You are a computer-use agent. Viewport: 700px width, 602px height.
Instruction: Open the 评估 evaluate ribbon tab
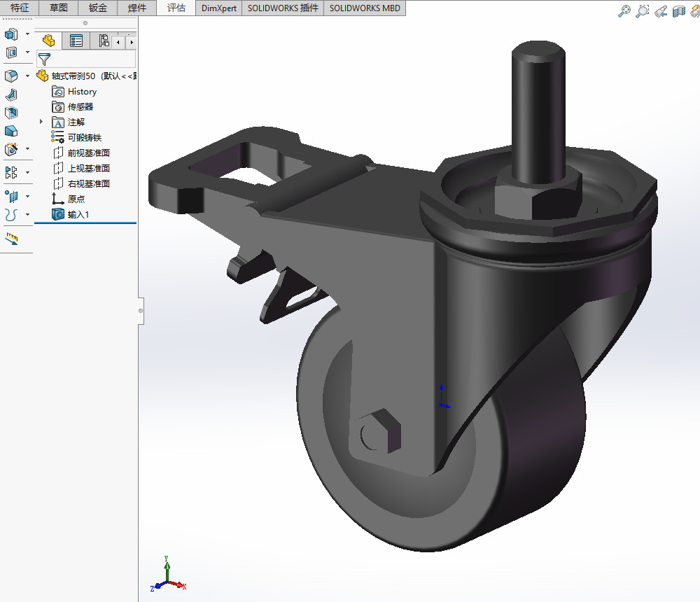[176, 8]
